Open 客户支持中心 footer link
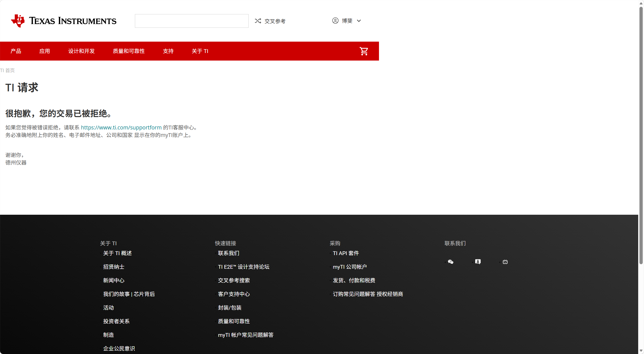The height and width of the screenshot is (354, 644). [234, 294]
